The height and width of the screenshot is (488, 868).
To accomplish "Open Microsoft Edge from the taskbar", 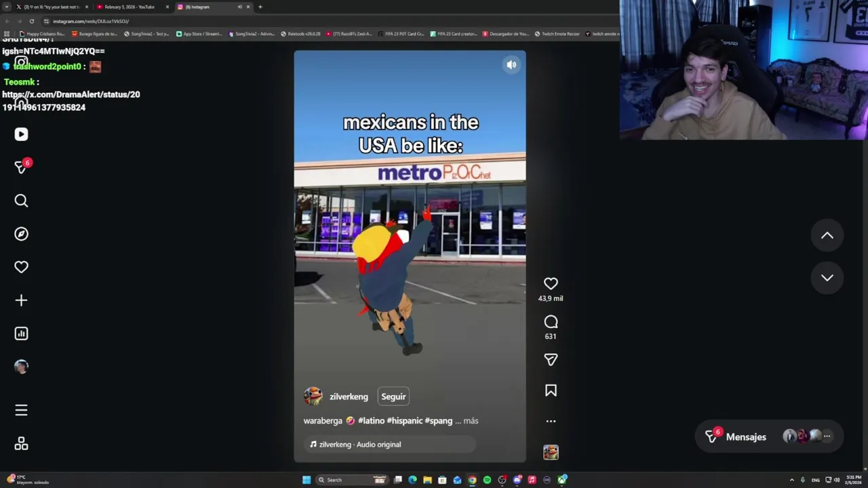I will click(x=412, y=480).
